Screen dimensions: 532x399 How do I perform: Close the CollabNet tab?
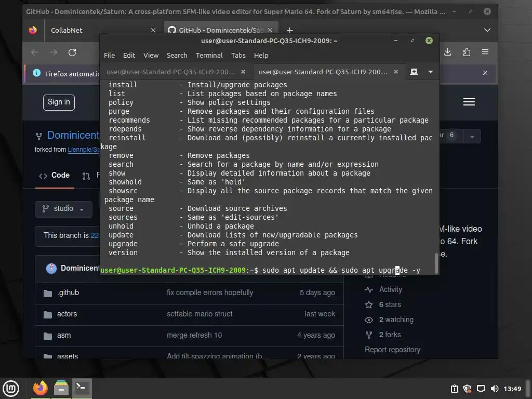tap(153, 30)
